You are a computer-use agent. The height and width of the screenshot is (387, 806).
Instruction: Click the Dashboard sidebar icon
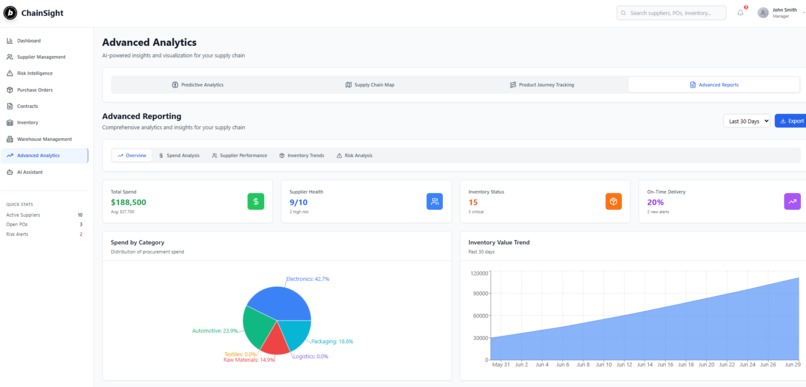(10, 41)
